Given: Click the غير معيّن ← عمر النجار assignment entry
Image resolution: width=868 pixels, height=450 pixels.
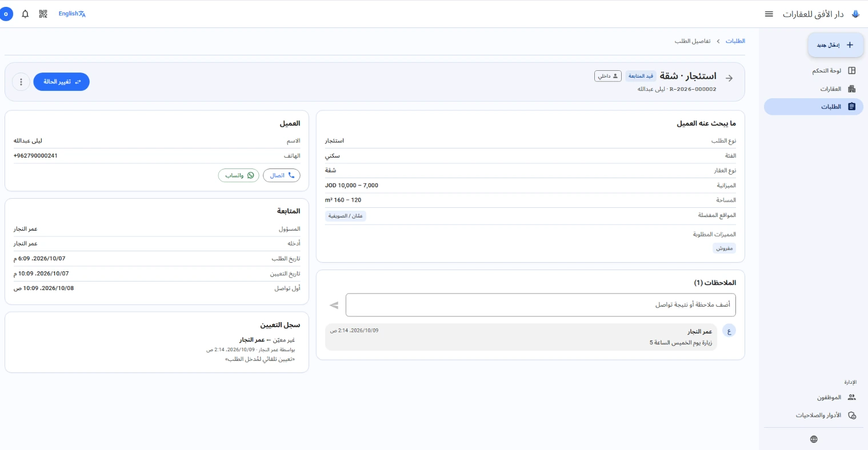Looking at the screenshot, I should tap(267, 340).
